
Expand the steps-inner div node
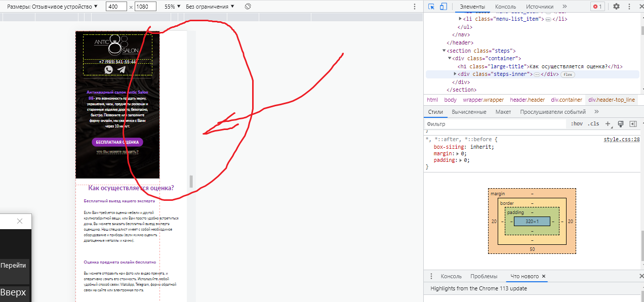coord(455,74)
